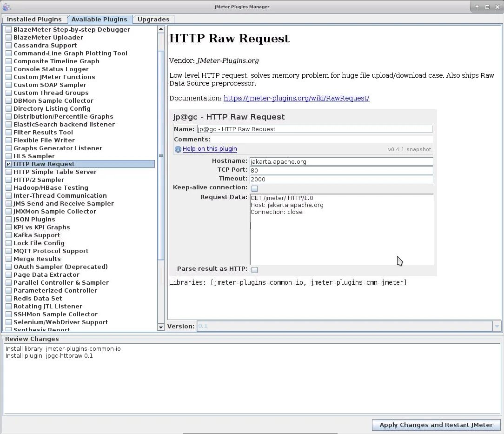Select Selenium/WebDriver Support plugin
Image resolution: width=504 pixels, height=434 pixels.
[61, 322]
